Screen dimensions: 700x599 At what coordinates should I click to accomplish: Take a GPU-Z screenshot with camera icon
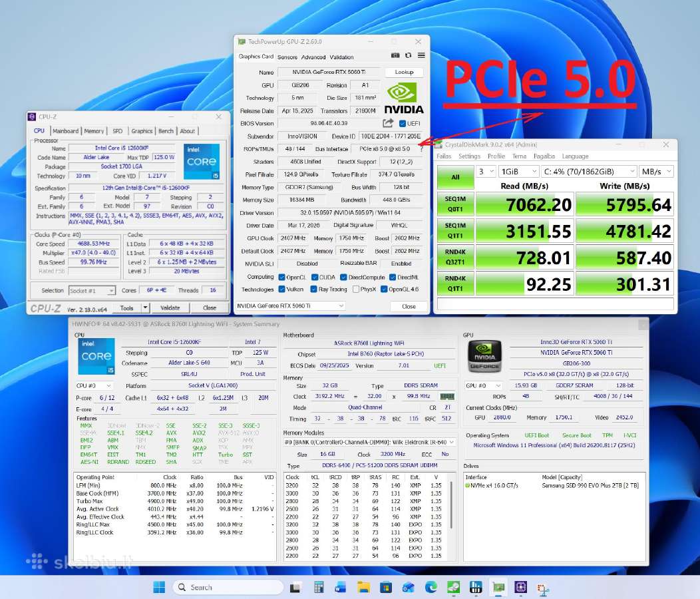(395, 55)
